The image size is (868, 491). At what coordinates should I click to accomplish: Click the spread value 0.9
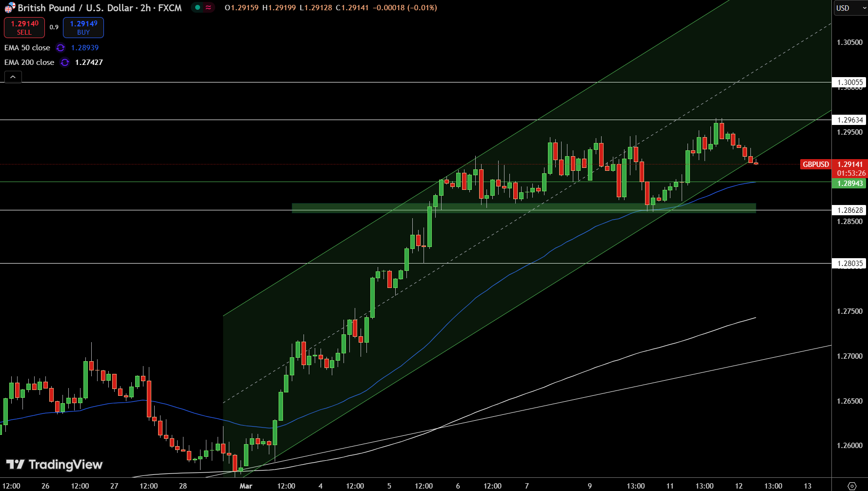54,27
